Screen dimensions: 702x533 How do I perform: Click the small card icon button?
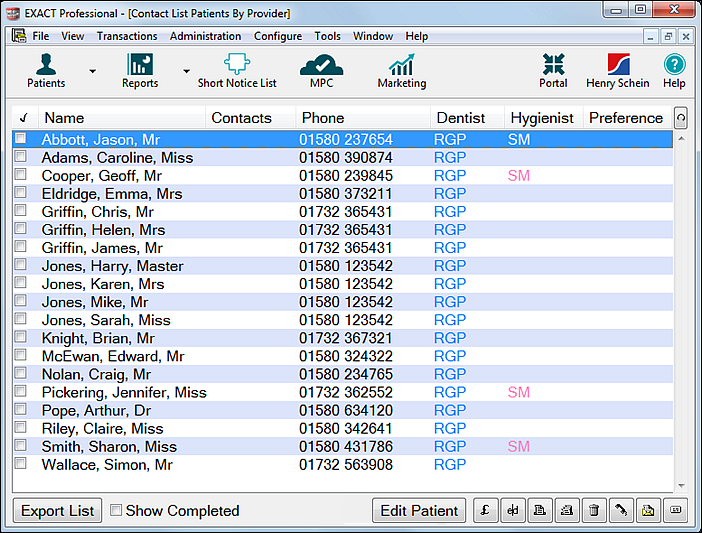point(675,510)
